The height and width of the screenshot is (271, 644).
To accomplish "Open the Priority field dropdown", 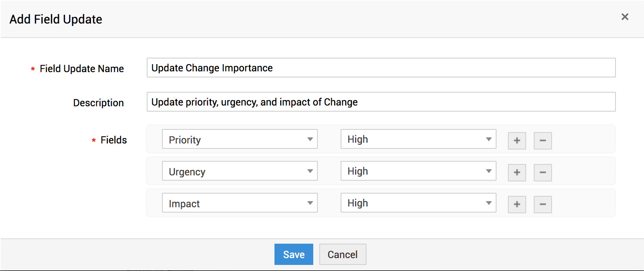I will (240, 139).
